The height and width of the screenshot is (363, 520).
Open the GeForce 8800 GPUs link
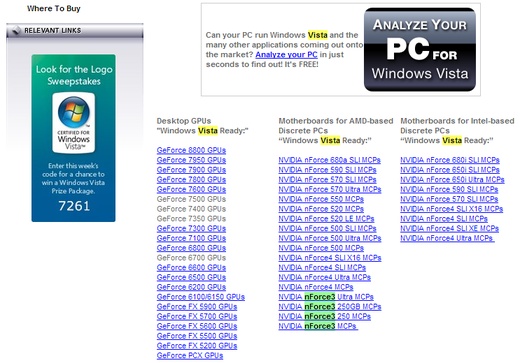click(x=191, y=150)
